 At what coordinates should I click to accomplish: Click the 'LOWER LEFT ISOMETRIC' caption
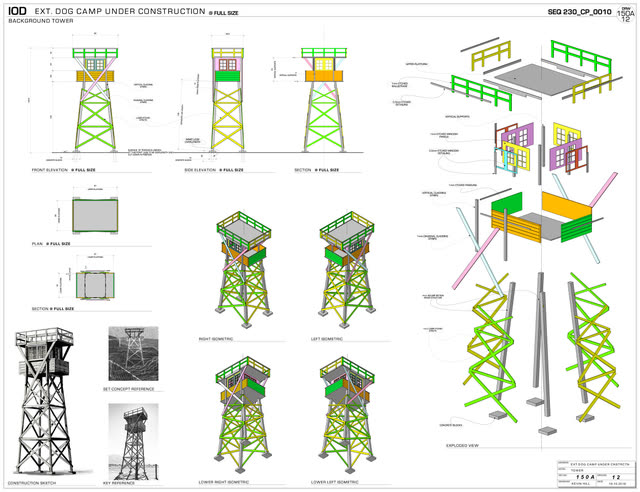[335, 482]
